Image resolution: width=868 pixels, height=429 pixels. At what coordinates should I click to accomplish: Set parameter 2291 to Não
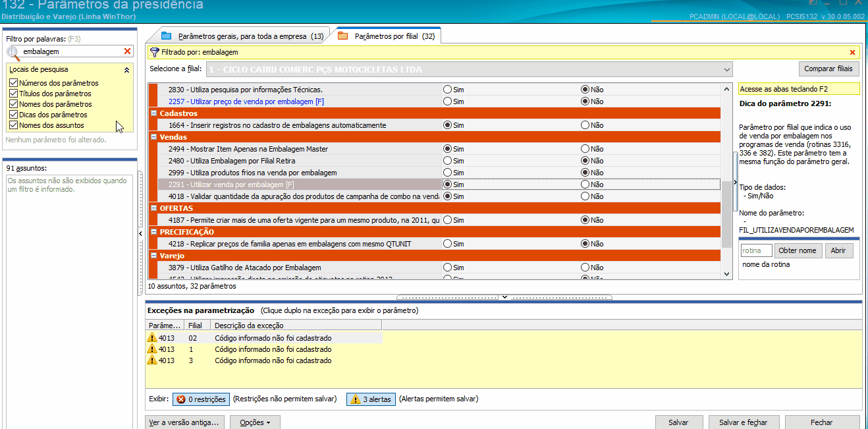585,185
